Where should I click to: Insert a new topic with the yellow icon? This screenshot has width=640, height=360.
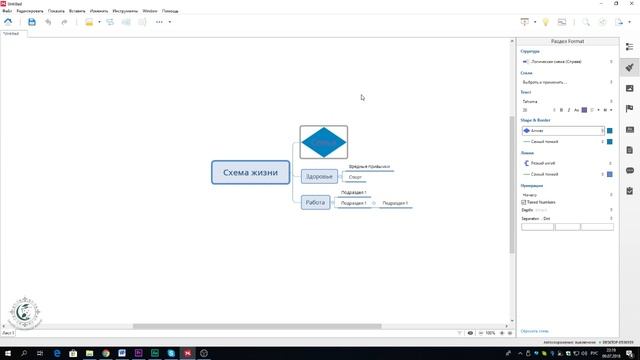(x=89, y=22)
